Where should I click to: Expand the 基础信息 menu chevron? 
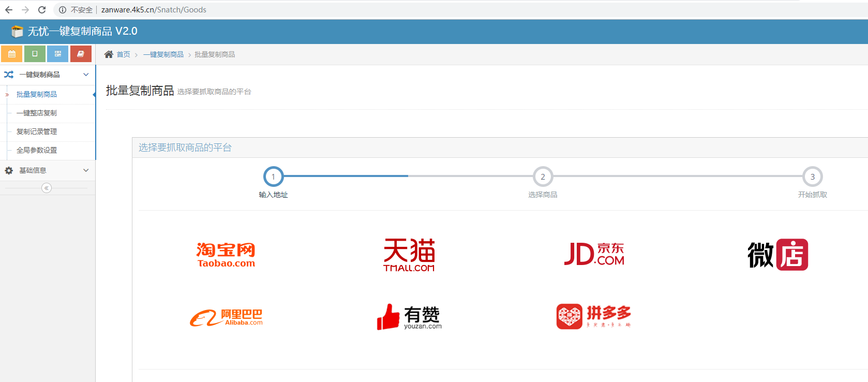86,170
